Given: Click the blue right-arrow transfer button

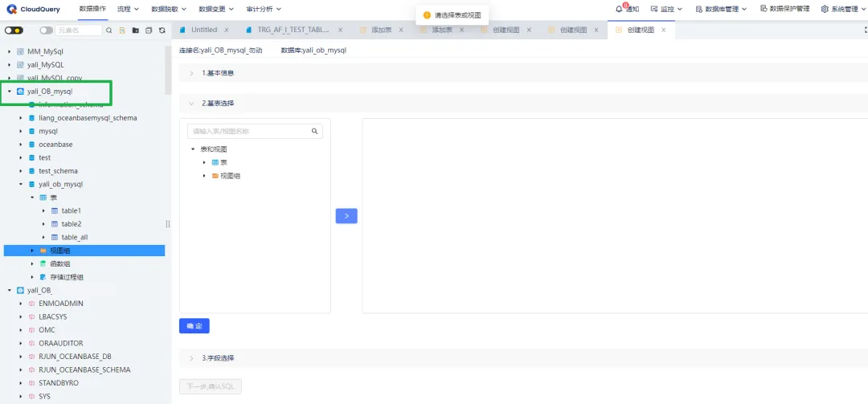Looking at the screenshot, I should pyautogui.click(x=346, y=215).
